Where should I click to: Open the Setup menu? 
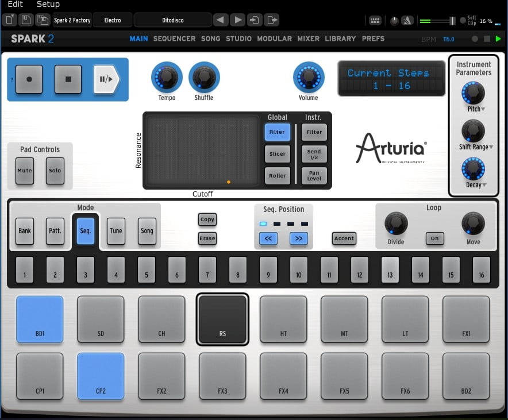click(48, 4)
